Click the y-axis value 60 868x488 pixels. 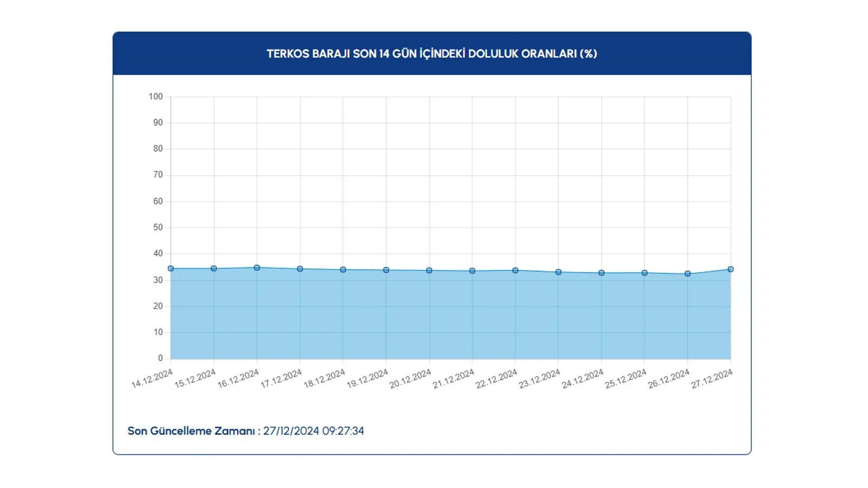pyautogui.click(x=158, y=201)
